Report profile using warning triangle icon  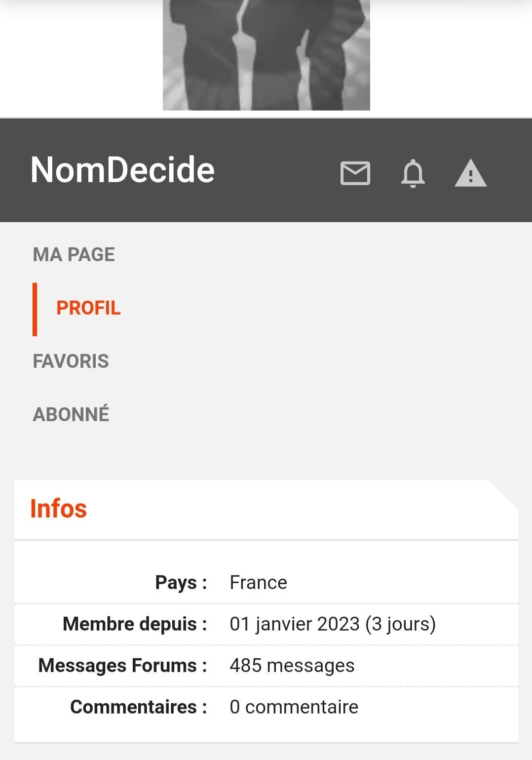point(471,173)
